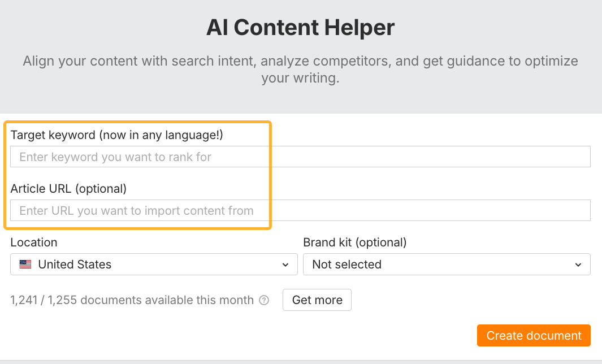602x364 pixels.
Task: Expand the Not selected brand kit list
Action: [447, 264]
